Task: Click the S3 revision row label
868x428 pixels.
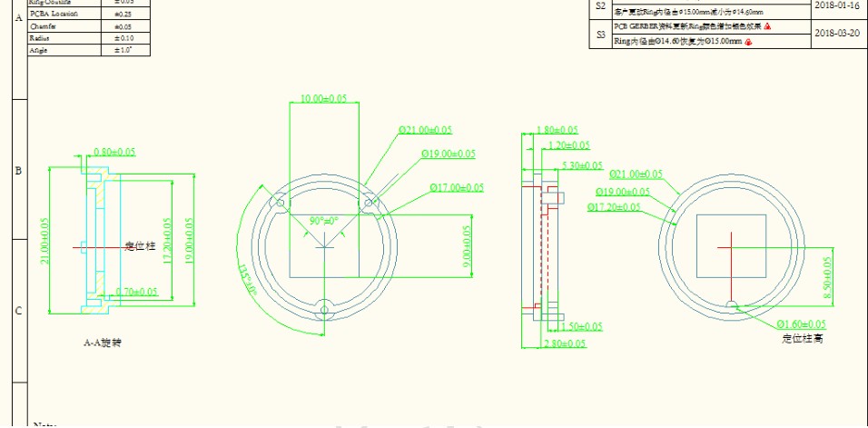Action: [600, 35]
